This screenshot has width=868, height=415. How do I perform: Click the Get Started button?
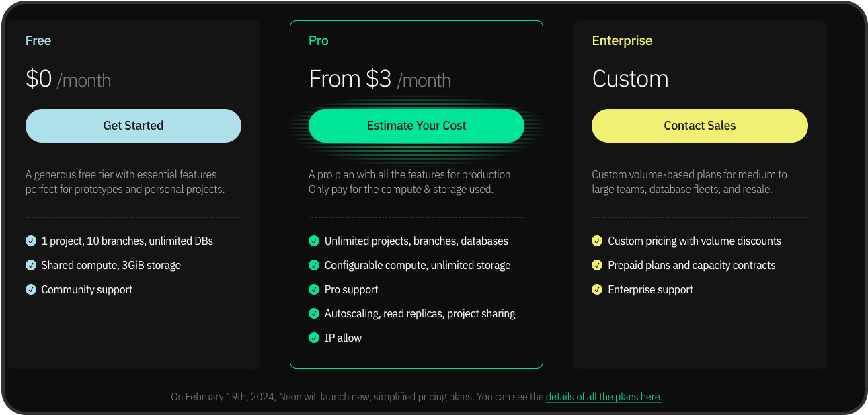[x=133, y=126]
